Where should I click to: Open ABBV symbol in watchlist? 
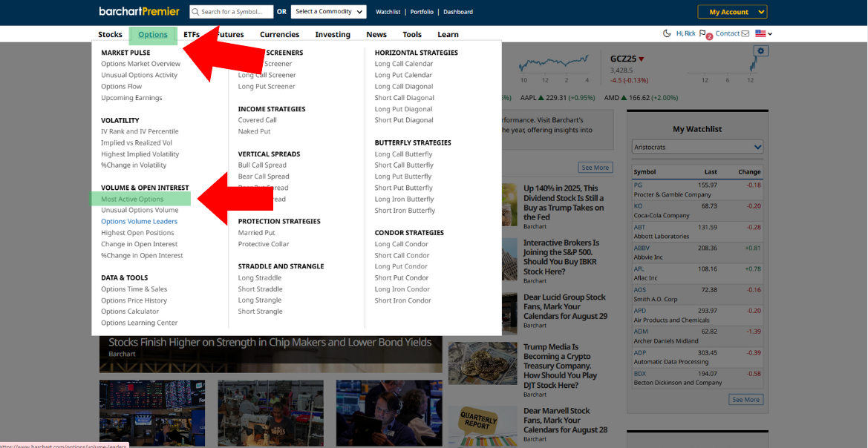click(642, 248)
